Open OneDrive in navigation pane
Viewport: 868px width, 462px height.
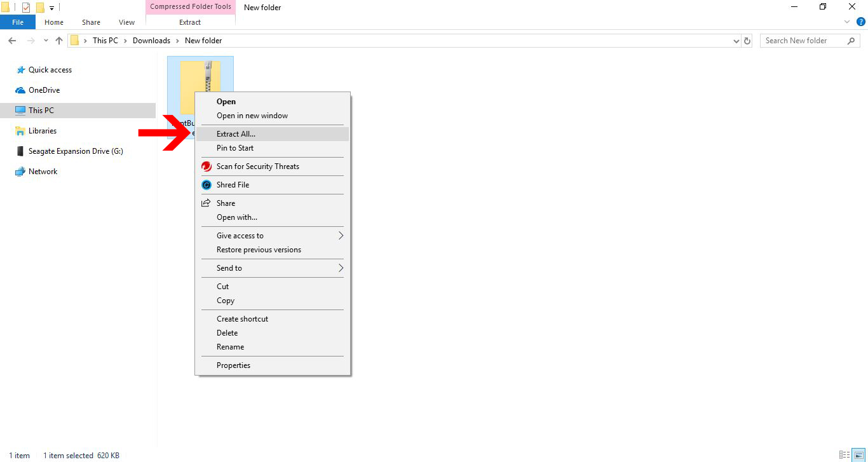[44, 90]
